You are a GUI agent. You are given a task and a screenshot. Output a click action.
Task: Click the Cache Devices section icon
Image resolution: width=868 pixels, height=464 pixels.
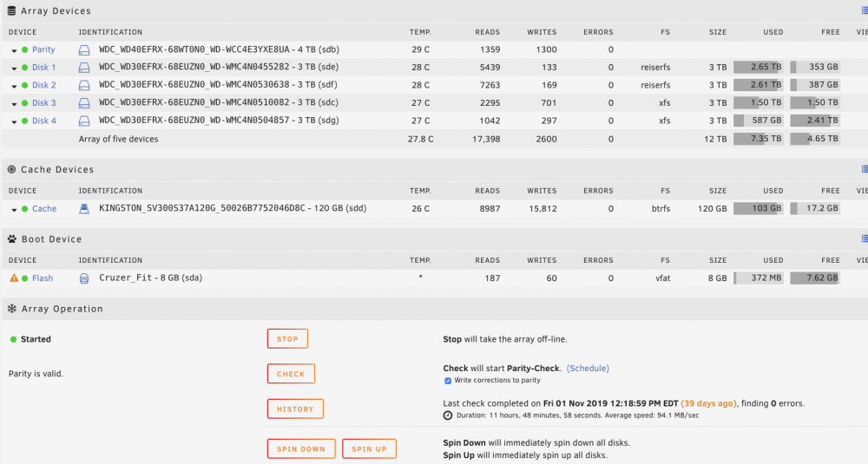11,169
